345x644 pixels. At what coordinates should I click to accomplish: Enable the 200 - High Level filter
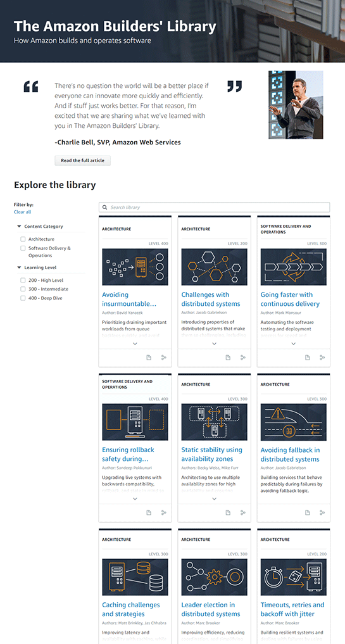click(x=23, y=280)
